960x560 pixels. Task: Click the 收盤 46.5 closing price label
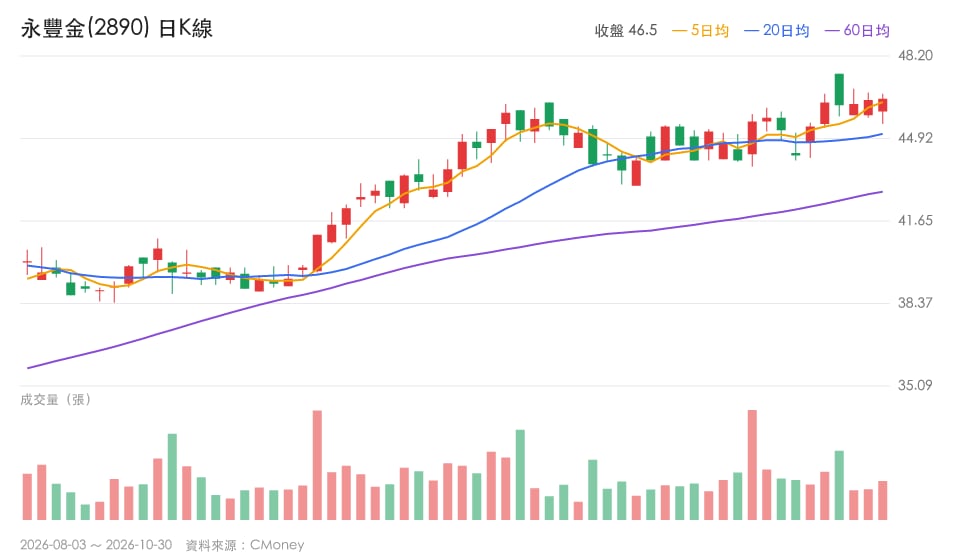pos(626,31)
